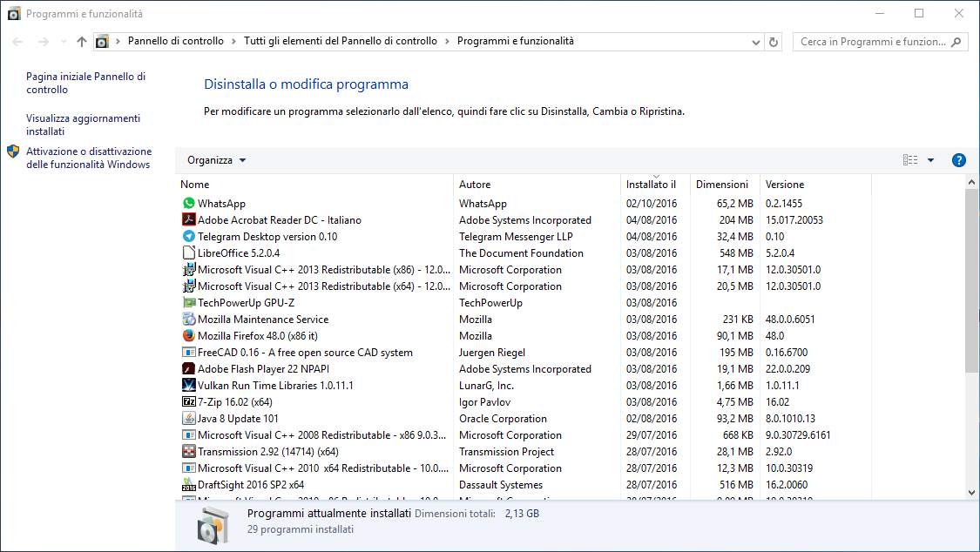Click Tutti gli elementi del Pannello breadcrumb
Screen dimensions: 980x552
tap(341, 41)
